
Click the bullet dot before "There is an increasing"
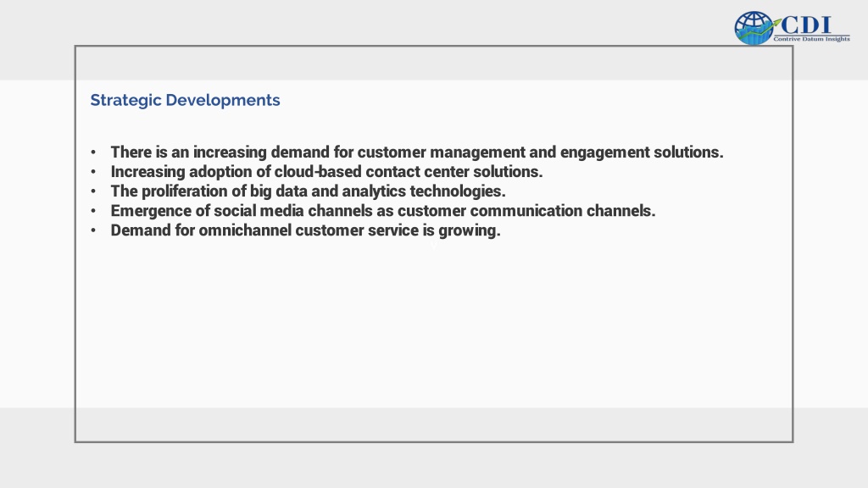(x=93, y=152)
